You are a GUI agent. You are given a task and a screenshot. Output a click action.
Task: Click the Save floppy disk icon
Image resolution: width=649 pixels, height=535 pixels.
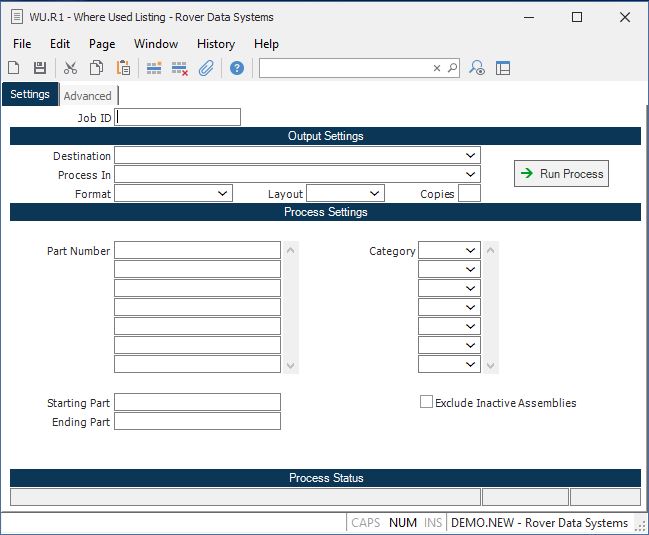pyautogui.click(x=40, y=68)
